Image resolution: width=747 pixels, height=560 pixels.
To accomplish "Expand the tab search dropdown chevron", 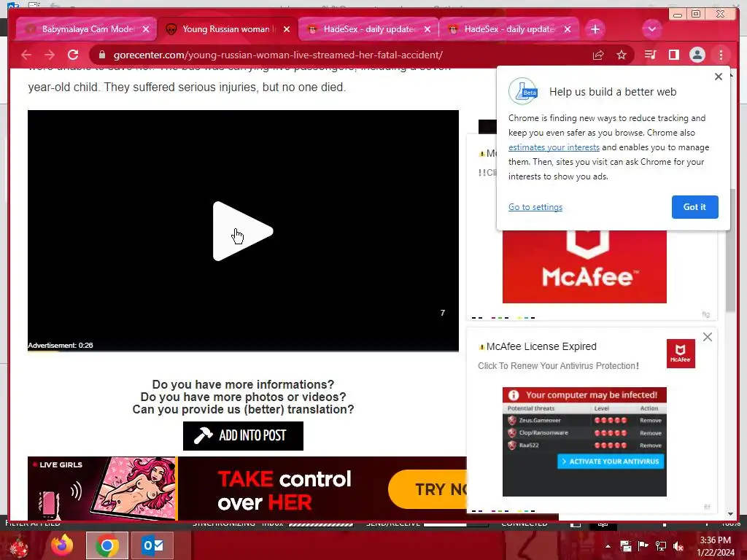I will [x=651, y=29].
